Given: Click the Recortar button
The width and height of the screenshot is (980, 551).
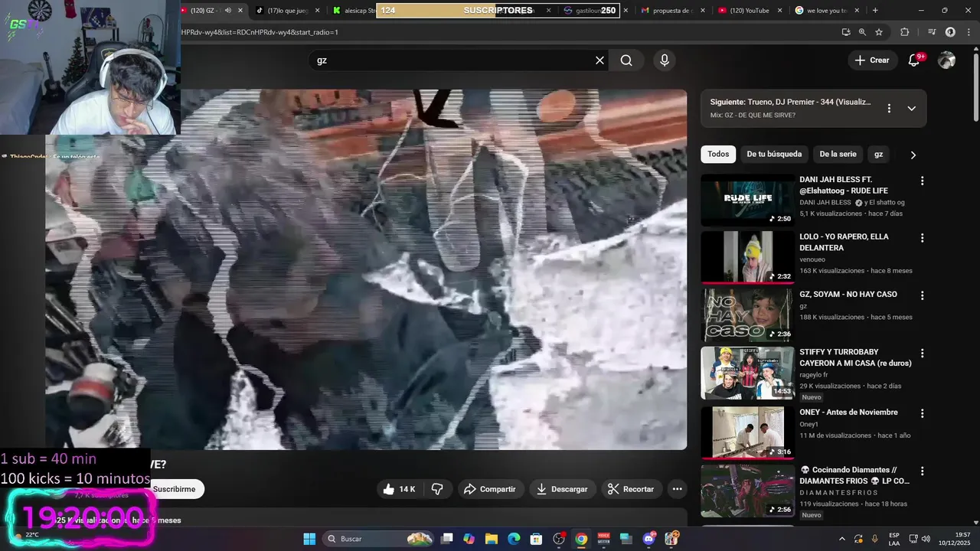Looking at the screenshot, I should coord(631,489).
